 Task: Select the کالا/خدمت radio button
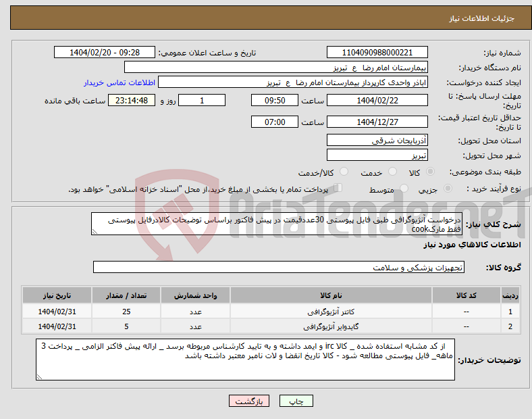pyautogui.click(x=344, y=172)
